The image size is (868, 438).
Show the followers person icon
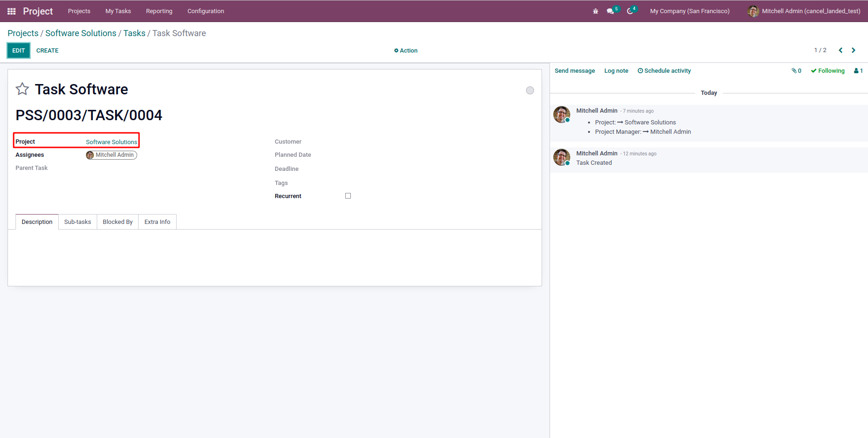pyautogui.click(x=858, y=71)
